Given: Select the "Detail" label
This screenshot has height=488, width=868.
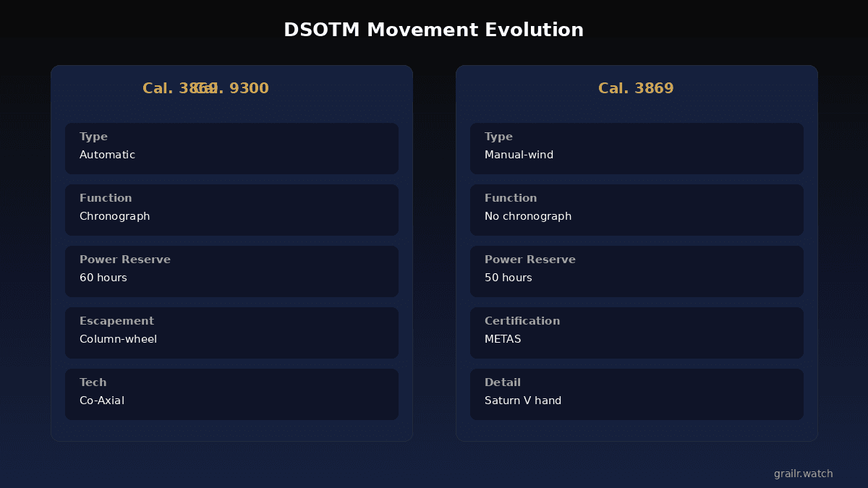Looking at the screenshot, I should point(503,382).
